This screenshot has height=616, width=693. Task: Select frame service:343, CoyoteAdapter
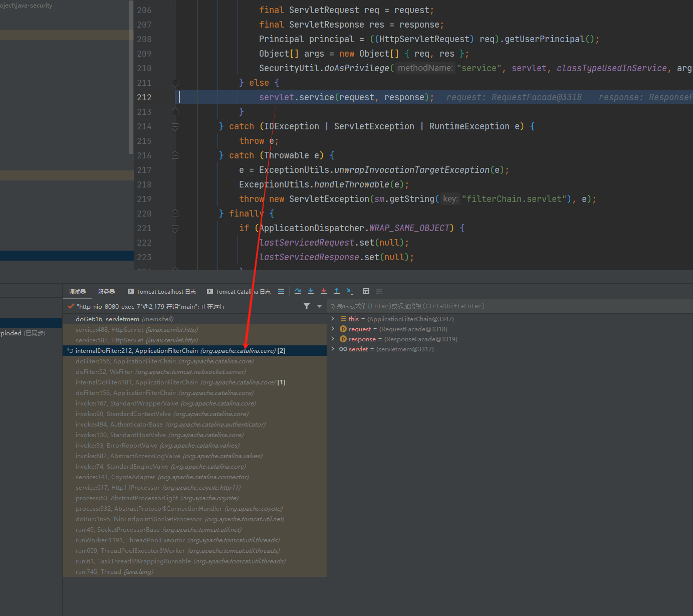click(x=194, y=477)
